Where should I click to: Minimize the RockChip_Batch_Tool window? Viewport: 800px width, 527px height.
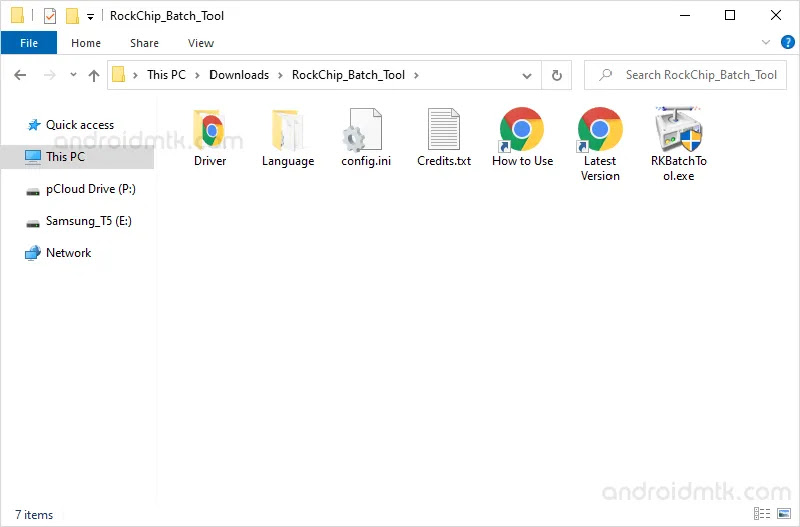[685, 15]
